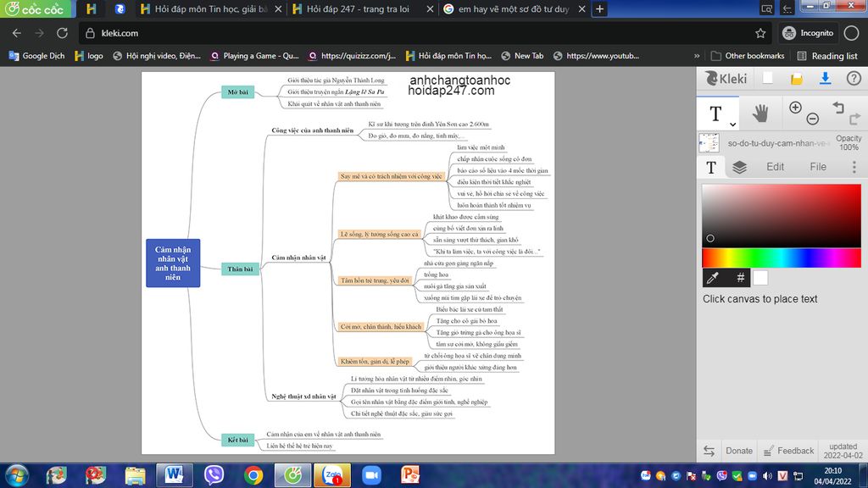Image resolution: width=868 pixels, height=488 pixels.
Task: Click the rainbow hue slider
Action: click(781, 258)
